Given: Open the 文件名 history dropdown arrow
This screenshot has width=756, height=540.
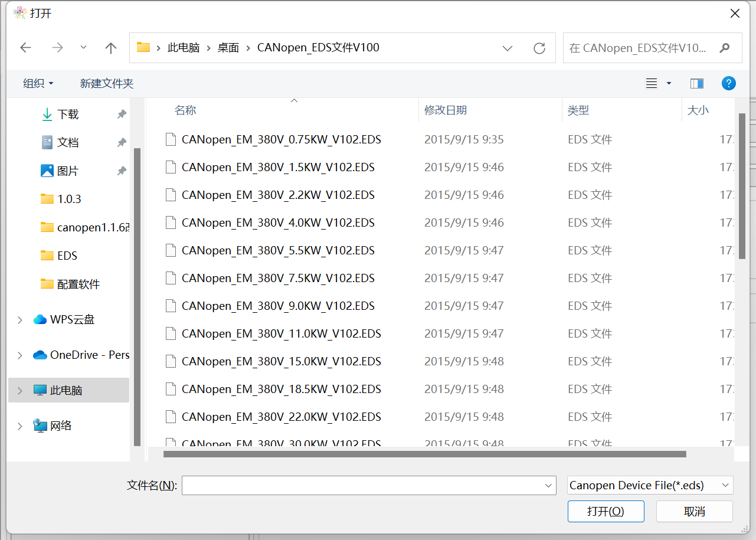Looking at the screenshot, I should (x=549, y=486).
